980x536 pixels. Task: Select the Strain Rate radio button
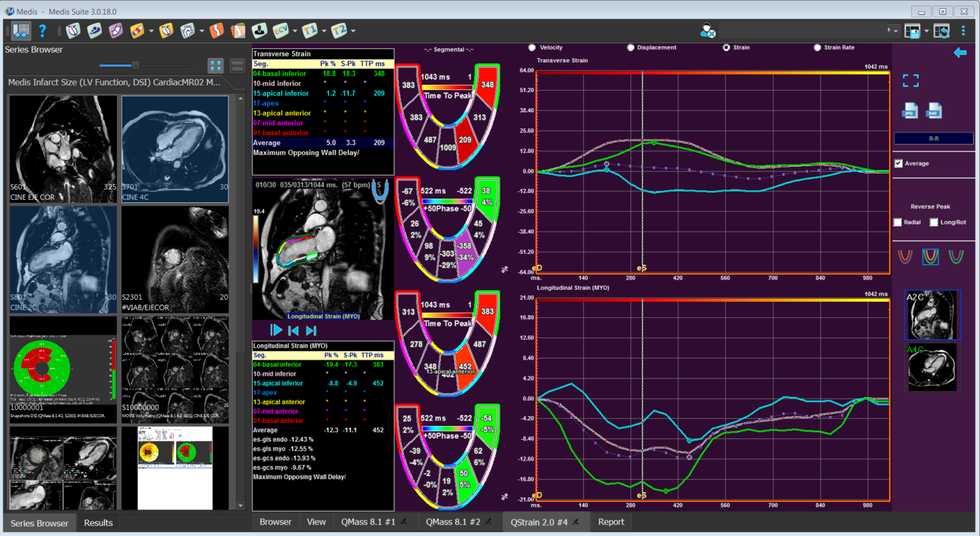pyautogui.click(x=817, y=47)
